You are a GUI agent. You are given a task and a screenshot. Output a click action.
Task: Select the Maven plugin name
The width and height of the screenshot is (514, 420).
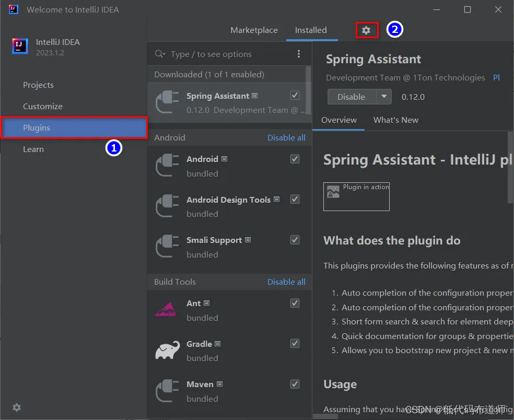(x=200, y=384)
